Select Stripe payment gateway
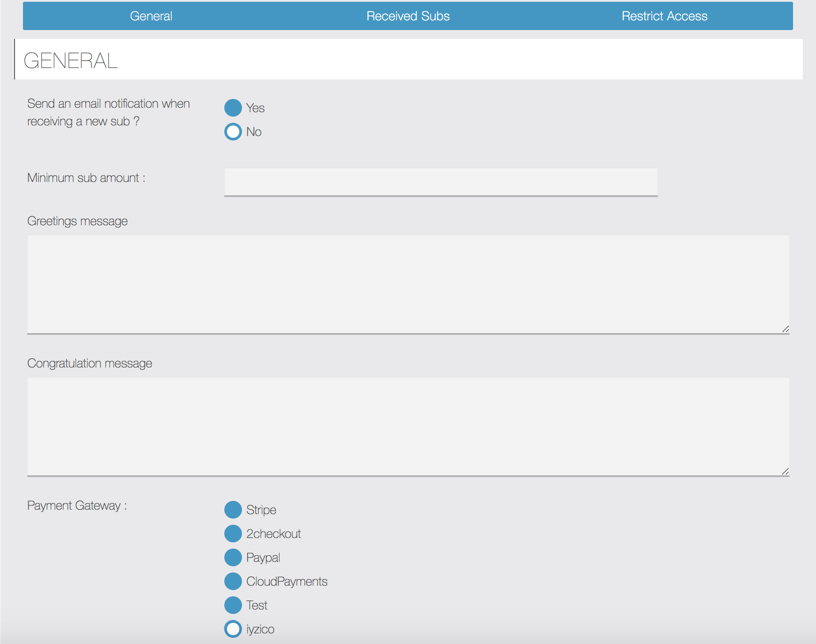The height and width of the screenshot is (644, 816). 233,510
